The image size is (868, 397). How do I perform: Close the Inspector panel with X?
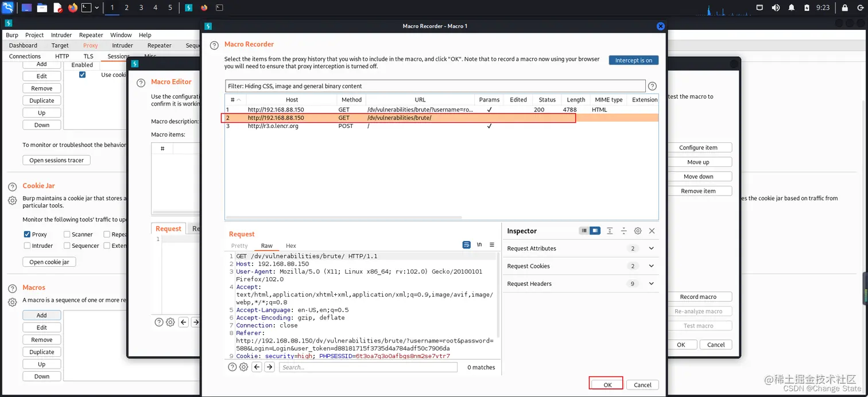point(652,231)
